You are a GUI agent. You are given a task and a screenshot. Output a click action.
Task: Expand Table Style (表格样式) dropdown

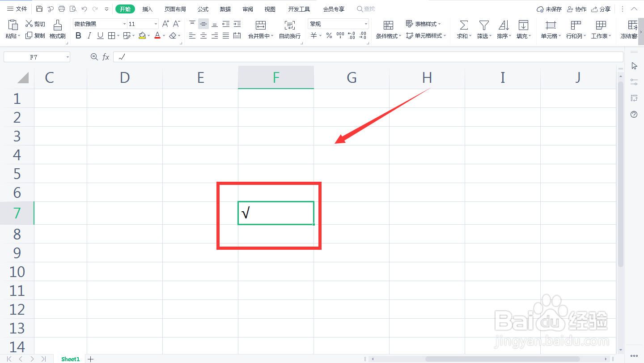[440, 24]
